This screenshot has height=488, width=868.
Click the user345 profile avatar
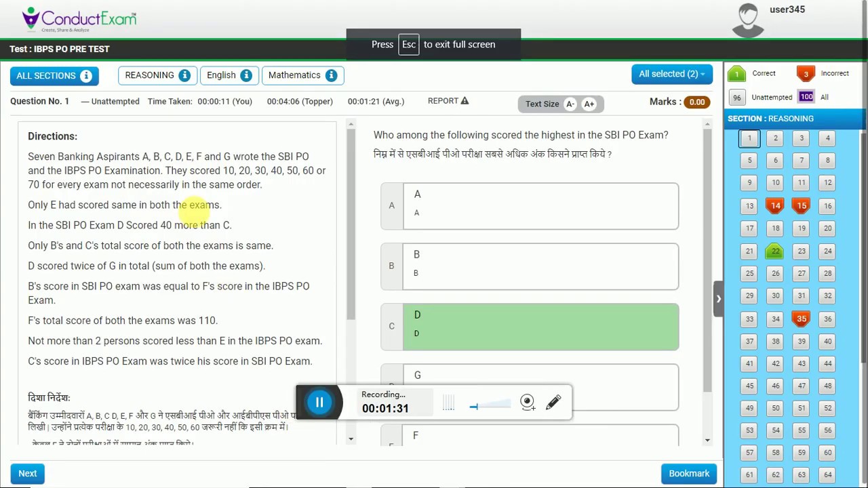click(748, 20)
